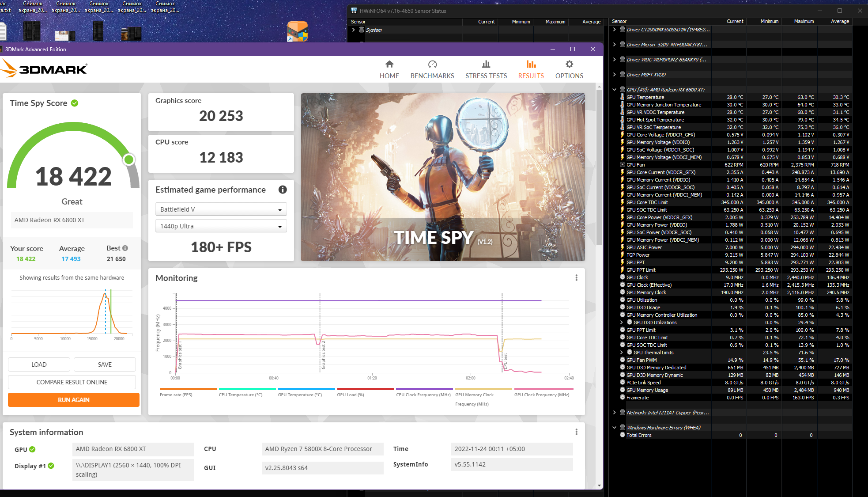868x497 pixels.
Task: Expand the Network Intel I211AT sensor group
Action: [614, 413]
